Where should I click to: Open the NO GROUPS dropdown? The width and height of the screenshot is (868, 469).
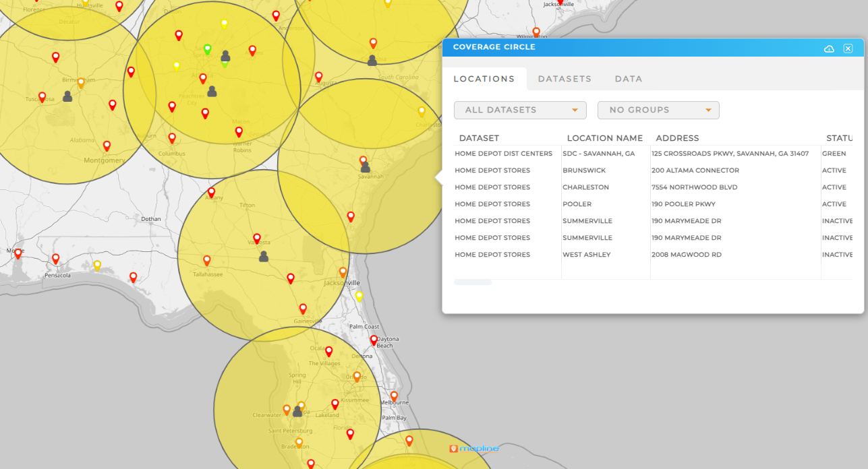coord(658,110)
